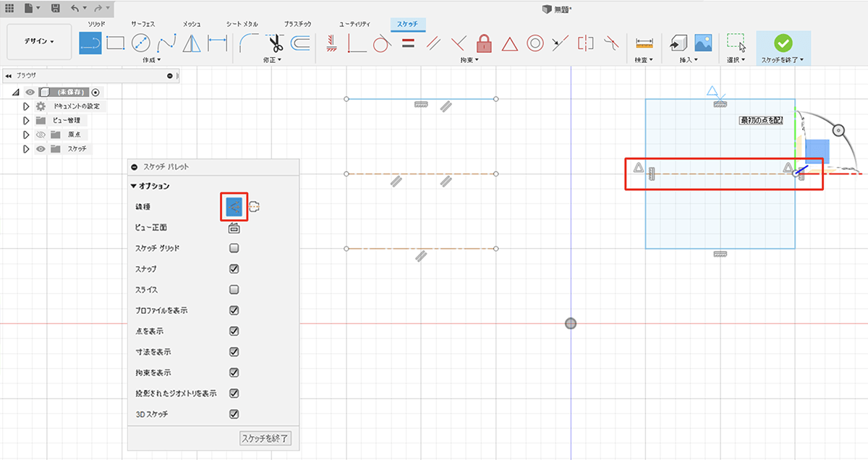Screen dimensions: 868x460
Task: Show the 原点 folder visibility
Action: (x=41, y=135)
